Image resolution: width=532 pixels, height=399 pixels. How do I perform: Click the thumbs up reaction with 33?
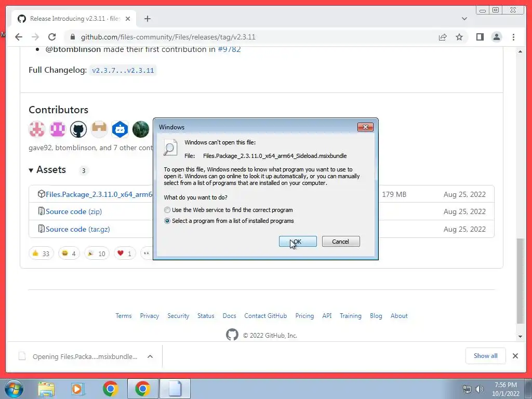click(41, 254)
